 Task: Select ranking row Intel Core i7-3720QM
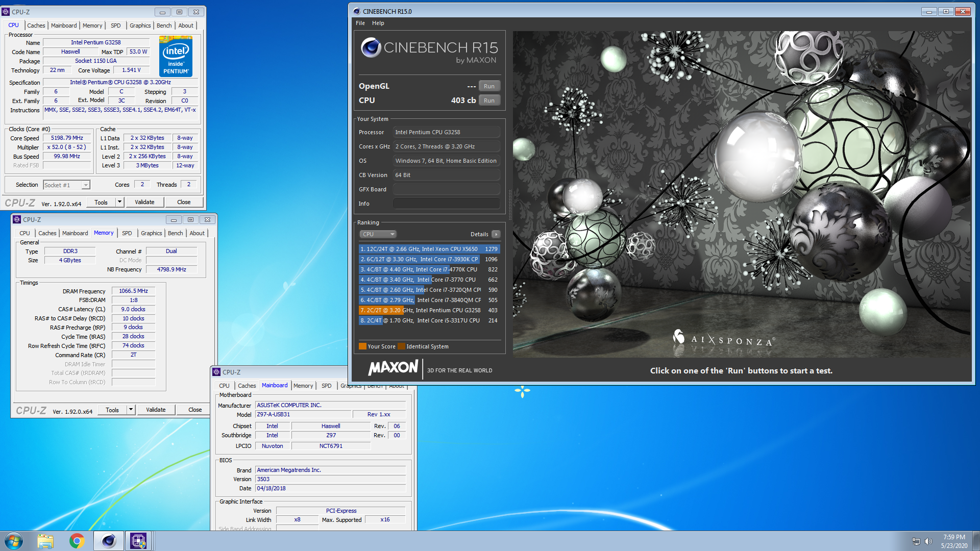coord(429,290)
